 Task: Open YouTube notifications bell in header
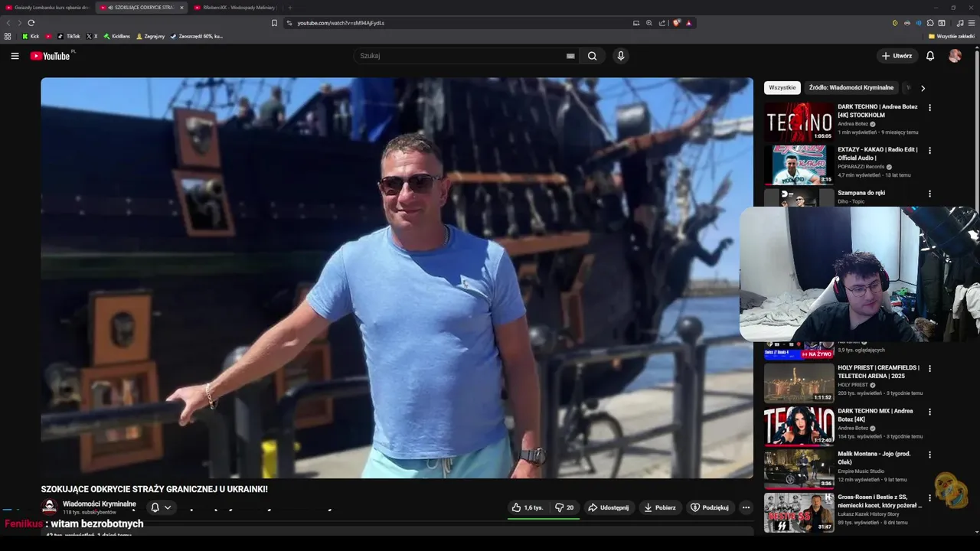coord(930,56)
